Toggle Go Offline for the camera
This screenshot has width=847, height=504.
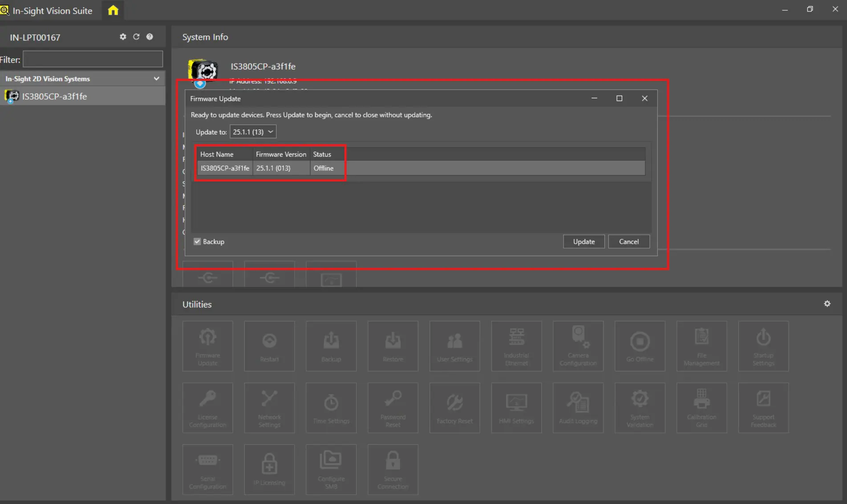pos(640,346)
